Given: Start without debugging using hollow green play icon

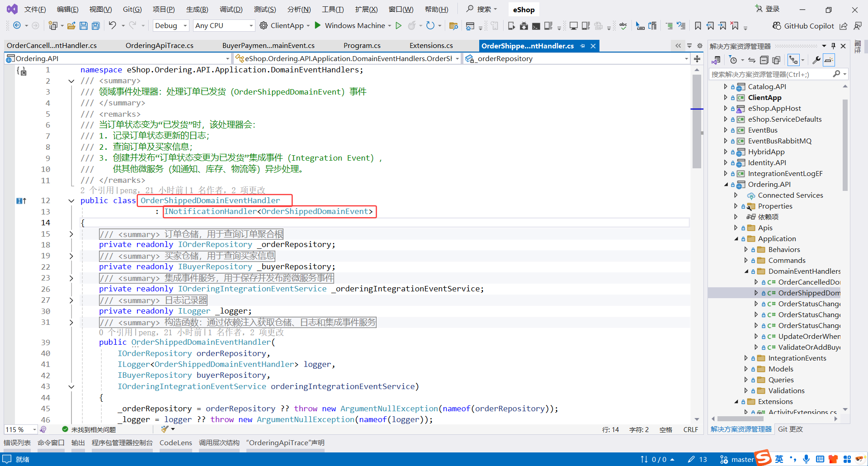Looking at the screenshot, I should pos(398,25).
